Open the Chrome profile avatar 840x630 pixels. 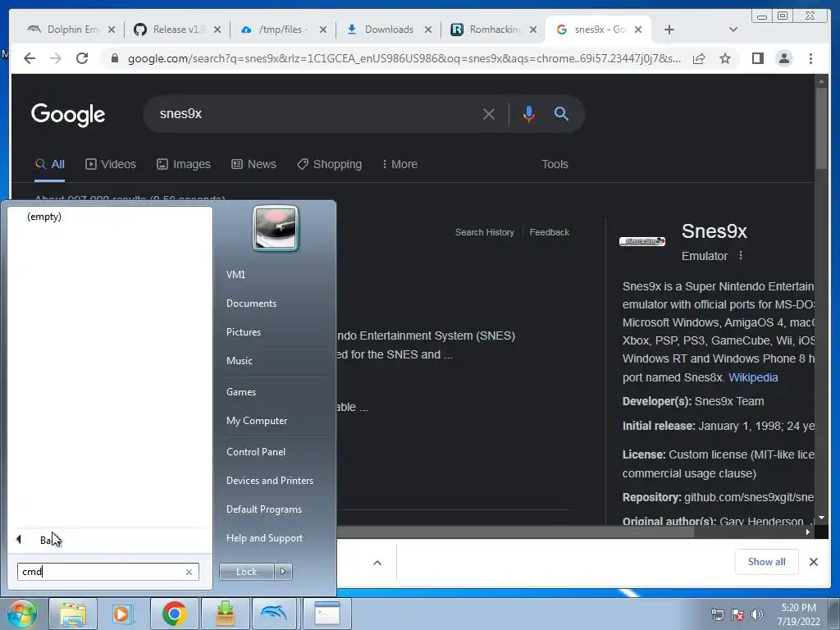click(783, 58)
